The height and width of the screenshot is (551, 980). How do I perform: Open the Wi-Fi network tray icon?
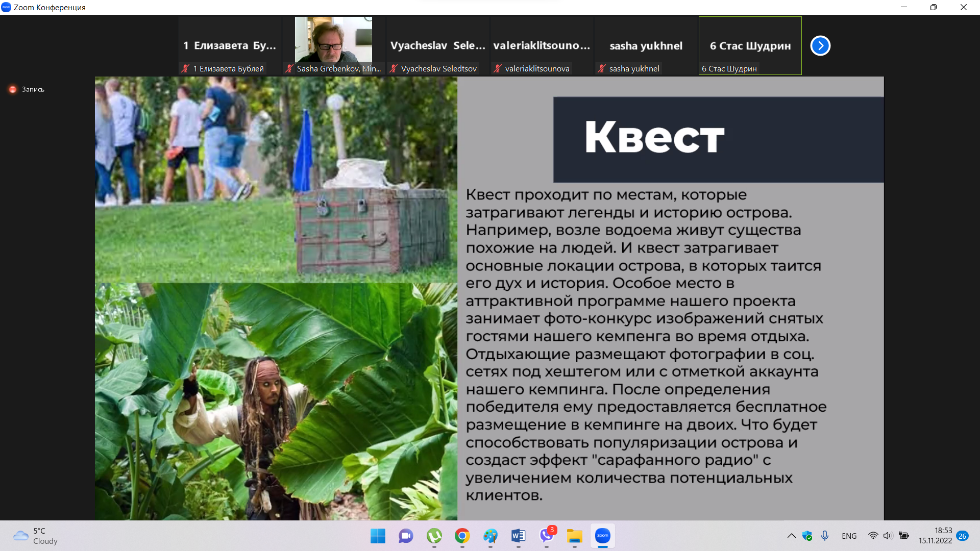[x=873, y=536]
